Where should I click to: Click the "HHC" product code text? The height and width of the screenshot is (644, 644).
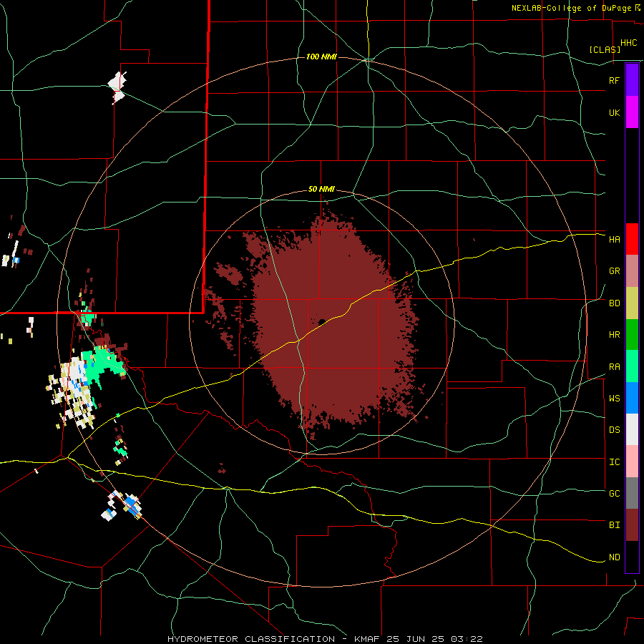(x=628, y=43)
